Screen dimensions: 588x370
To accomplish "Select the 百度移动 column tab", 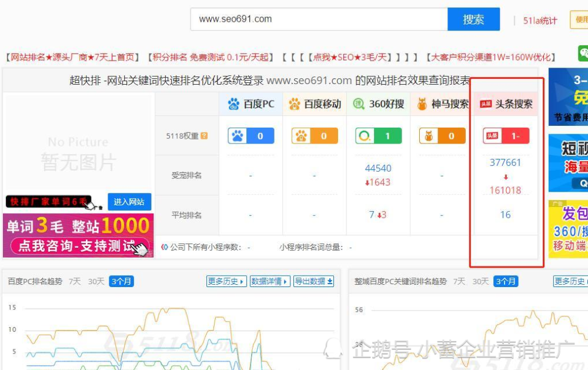I will click(x=315, y=104).
